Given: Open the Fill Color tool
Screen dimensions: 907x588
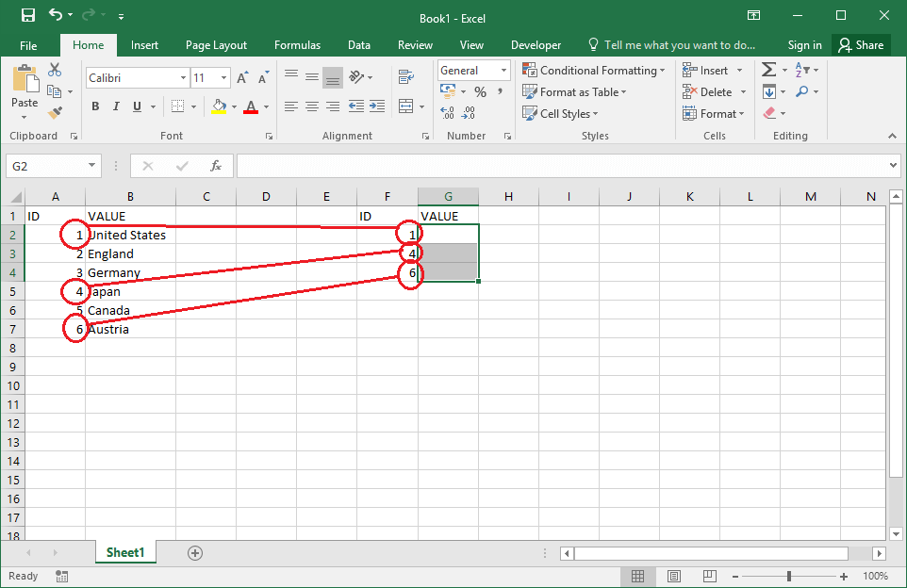Looking at the screenshot, I should coord(221,106).
